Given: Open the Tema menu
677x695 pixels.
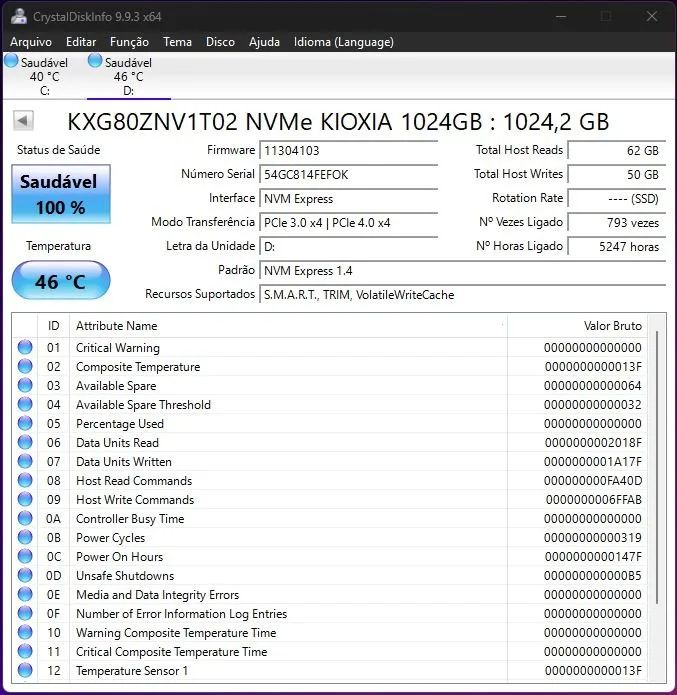Looking at the screenshot, I should pos(177,42).
